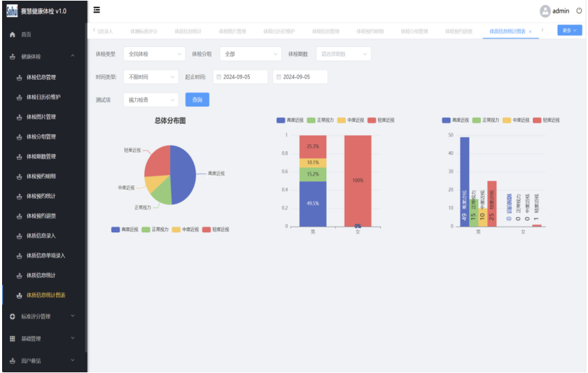Click the end date input field

coord(300,77)
